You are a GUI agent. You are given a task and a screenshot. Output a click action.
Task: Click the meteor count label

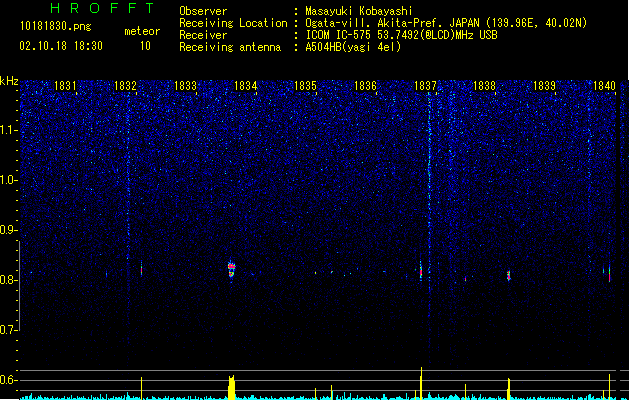coord(142,31)
